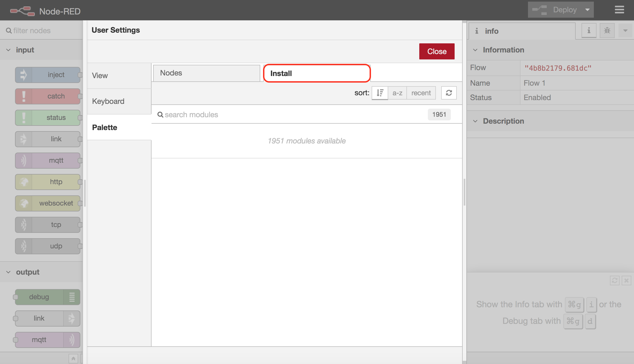The height and width of the screenshot is (364, 634).
Task: Collapse the input palette category
Action: pos(41,50)
